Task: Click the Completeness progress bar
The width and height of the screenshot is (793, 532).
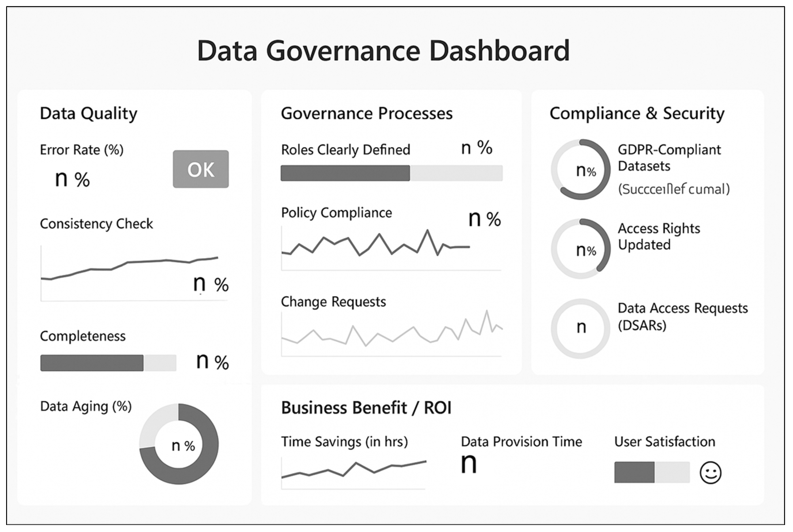Action: [108, 363]
